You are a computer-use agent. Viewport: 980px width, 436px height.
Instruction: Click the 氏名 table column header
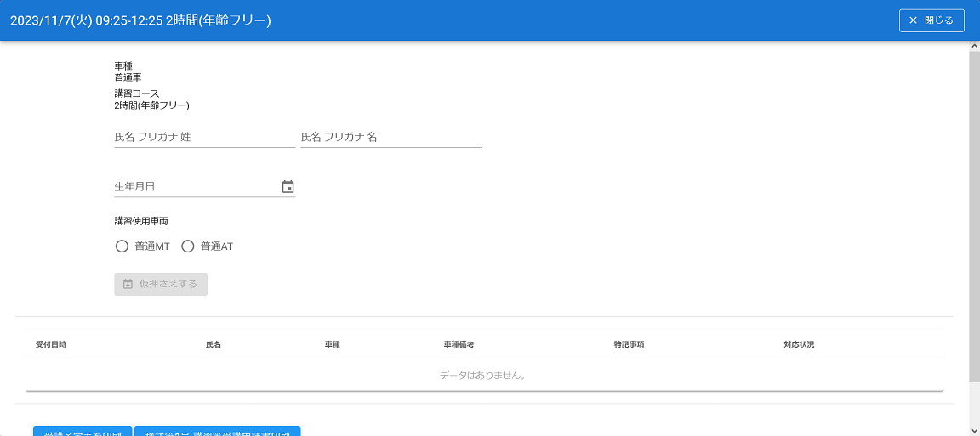click(x=214, y=345)
